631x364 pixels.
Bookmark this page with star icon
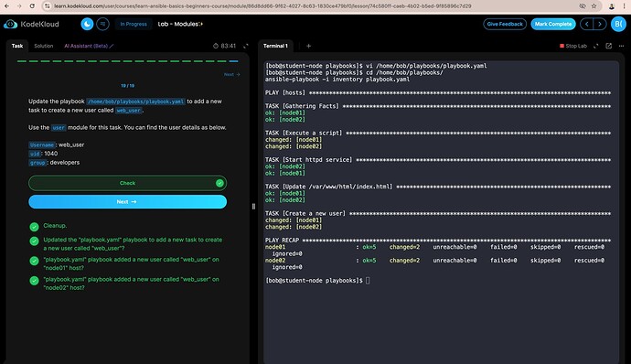pos(594,6)
